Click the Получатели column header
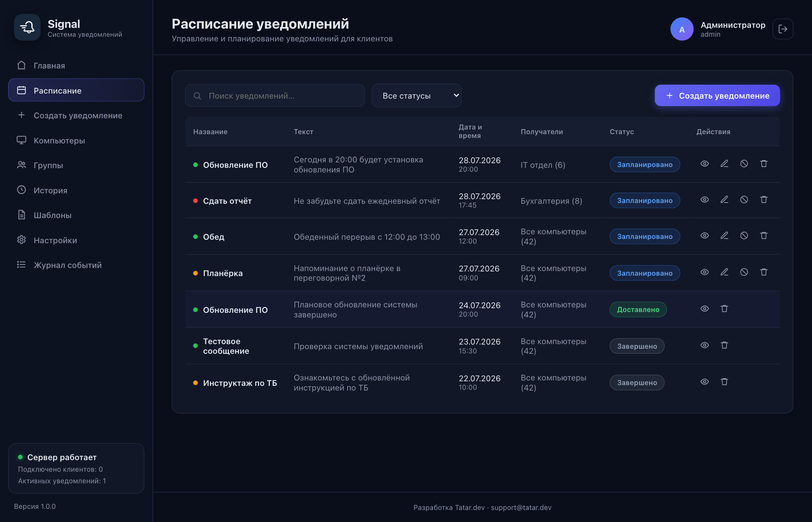Viewport: 812px width, 522px height. point(542,131)
